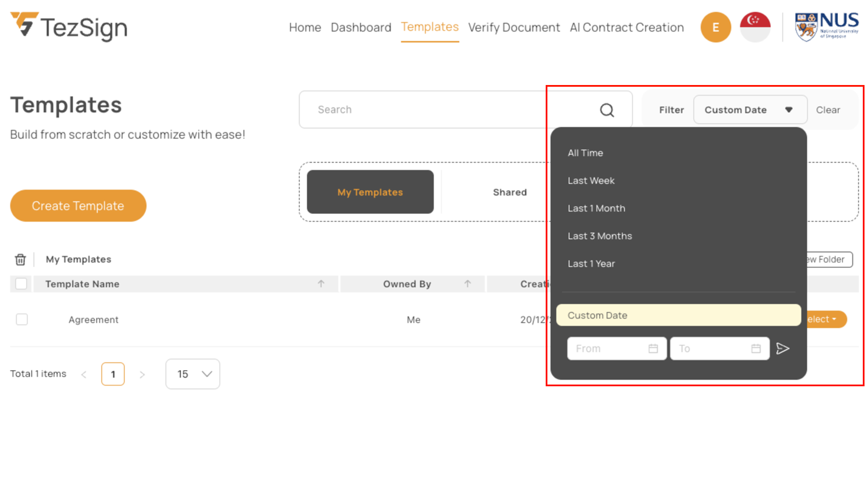
Task: Click the search magnifier icon
Action: pyautogui.click(x=607, y=110)
